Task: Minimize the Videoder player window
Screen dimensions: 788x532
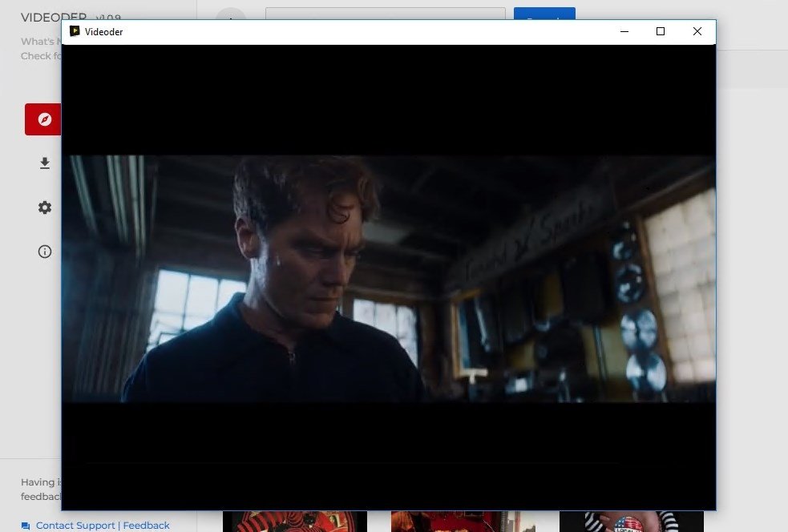Action: point(624,32)
